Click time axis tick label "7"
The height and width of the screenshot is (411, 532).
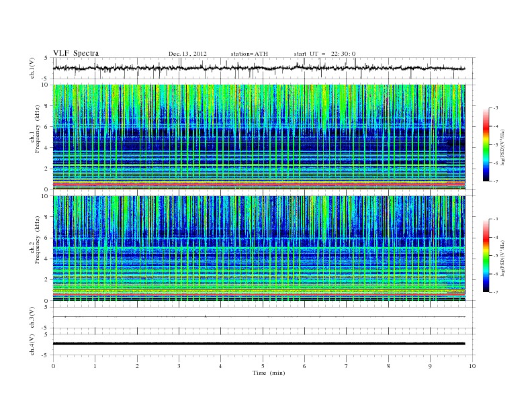click(347, 366)
